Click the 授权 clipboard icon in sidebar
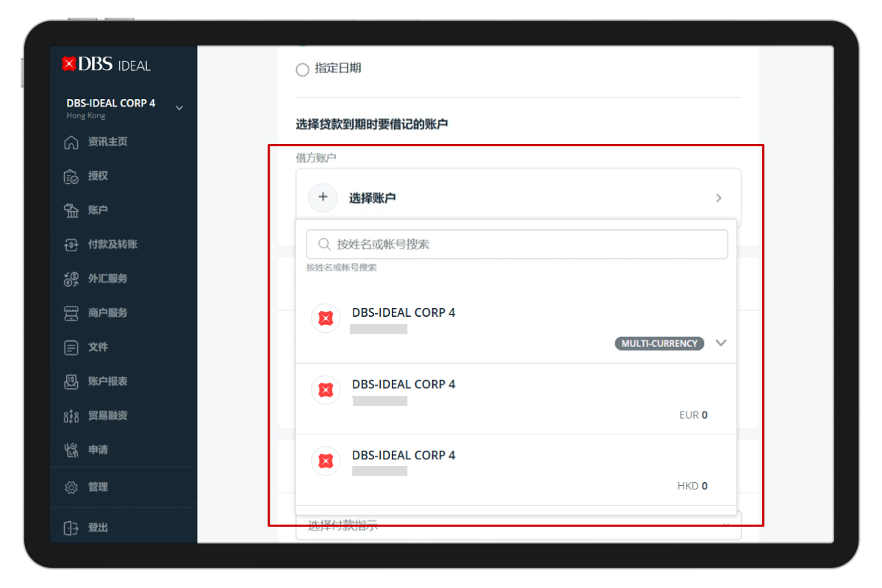This screenshot has width=882, height=588. (x=71, y=176)
